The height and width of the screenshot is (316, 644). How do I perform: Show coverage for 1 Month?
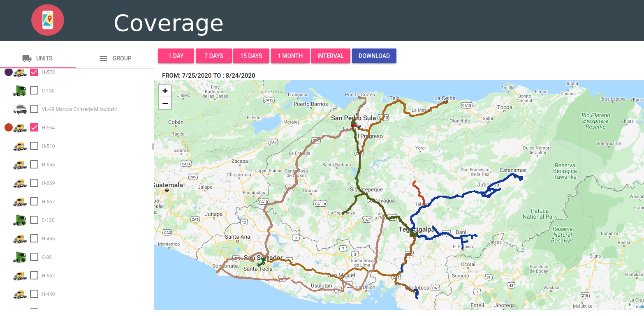pos(290,56)
